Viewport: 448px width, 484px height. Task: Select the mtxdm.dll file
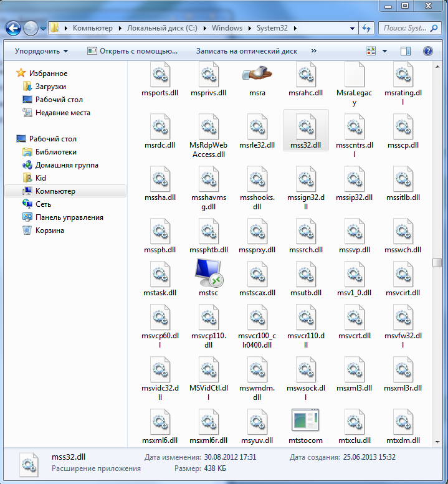click(403, 427)
